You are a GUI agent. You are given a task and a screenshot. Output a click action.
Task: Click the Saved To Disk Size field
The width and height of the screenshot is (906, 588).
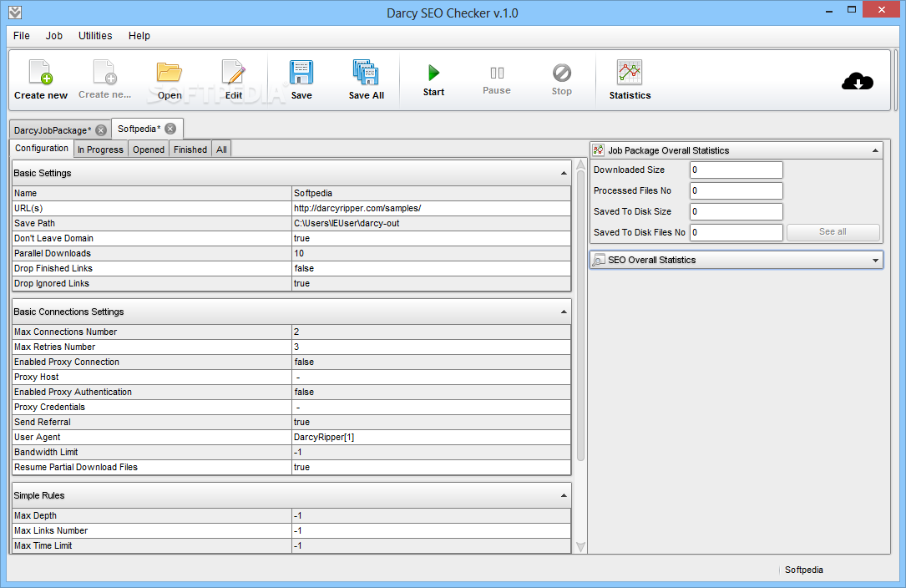736,211
